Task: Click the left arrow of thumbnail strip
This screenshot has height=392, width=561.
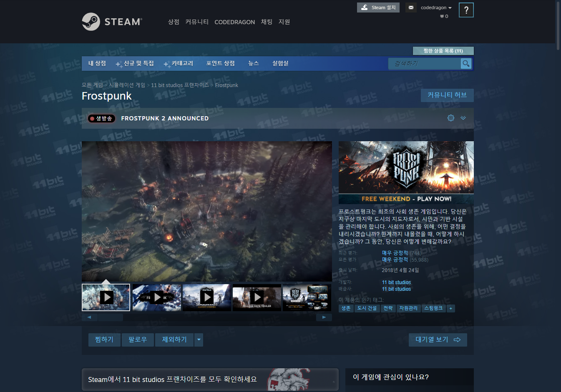Action: (89, 317)
